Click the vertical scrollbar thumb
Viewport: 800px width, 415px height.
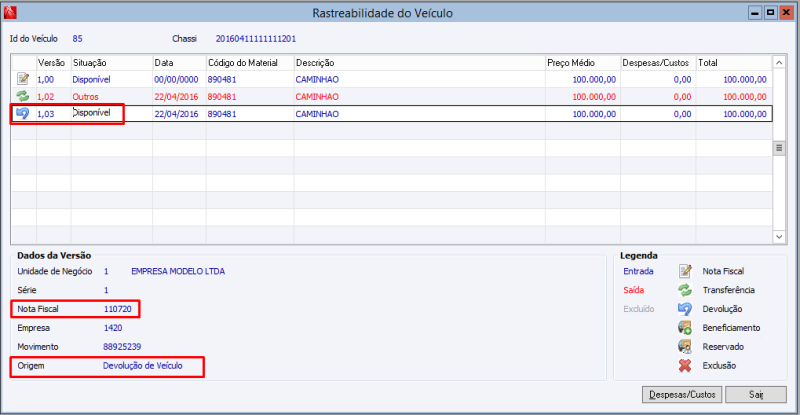779,148
